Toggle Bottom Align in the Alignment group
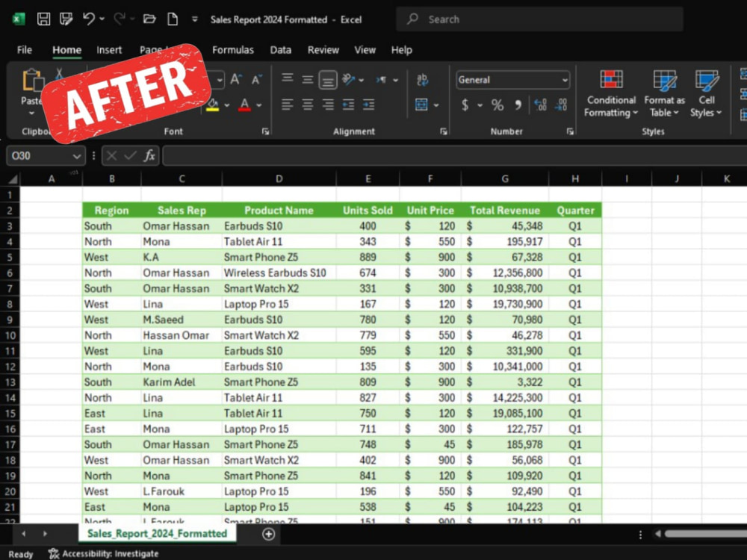Viewport: 747px width, 560px height. coord(328,80)
